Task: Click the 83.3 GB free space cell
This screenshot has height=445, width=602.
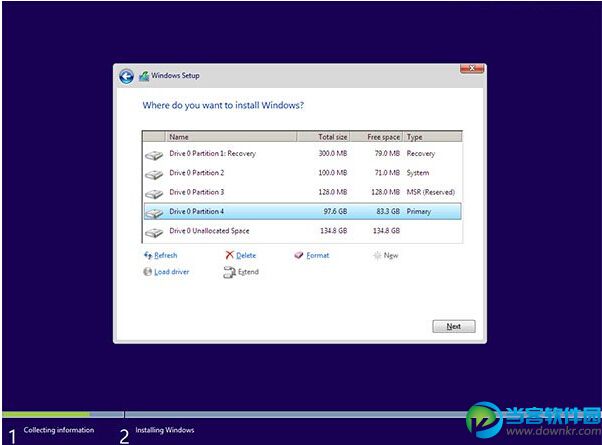Action: pyautogui.click(x=388, y=212)
